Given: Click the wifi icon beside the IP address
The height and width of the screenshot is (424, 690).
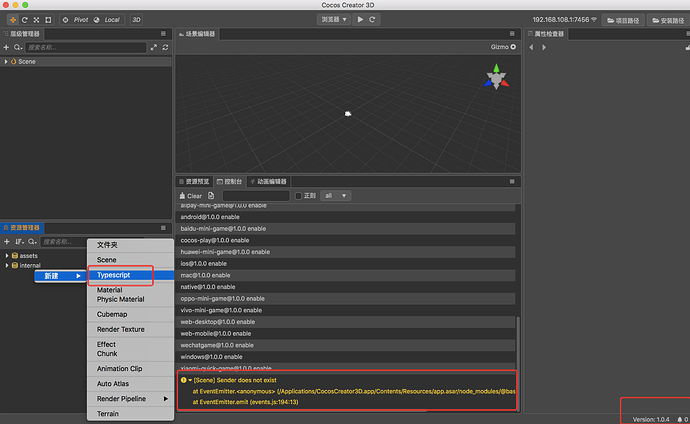Looking at the screenshot, I should point(594,19).
